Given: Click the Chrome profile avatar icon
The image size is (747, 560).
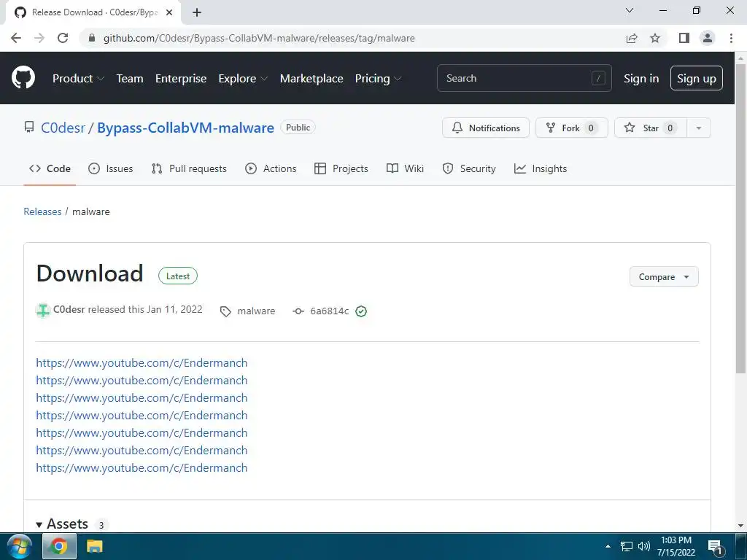Looking at the screenshot, I should (x=708, y=38).
